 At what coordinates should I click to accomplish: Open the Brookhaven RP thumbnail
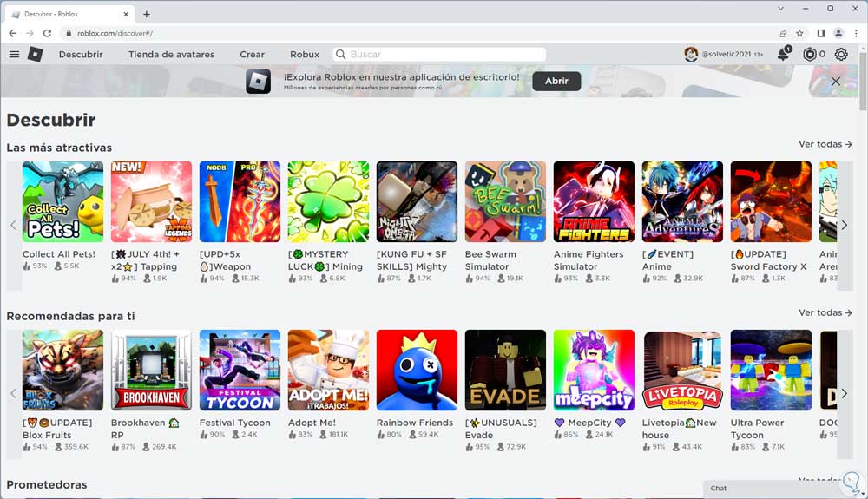pyautogui.click(x=151, y=370)
